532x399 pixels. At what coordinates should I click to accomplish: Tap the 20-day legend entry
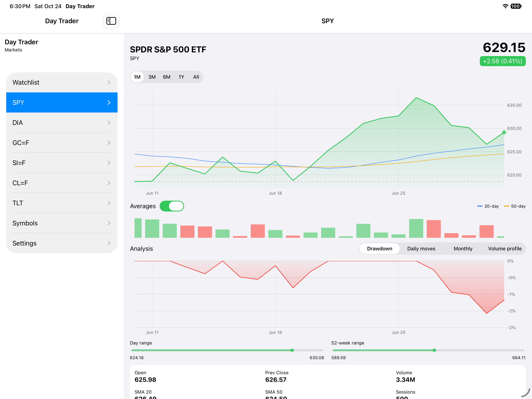click(488, 206)
